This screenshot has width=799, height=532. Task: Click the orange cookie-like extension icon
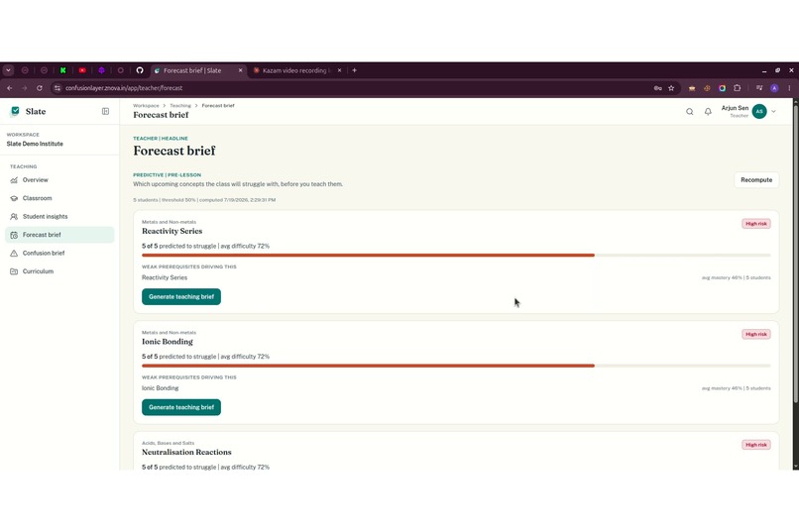pyautogui.click(x=707, y=88)
